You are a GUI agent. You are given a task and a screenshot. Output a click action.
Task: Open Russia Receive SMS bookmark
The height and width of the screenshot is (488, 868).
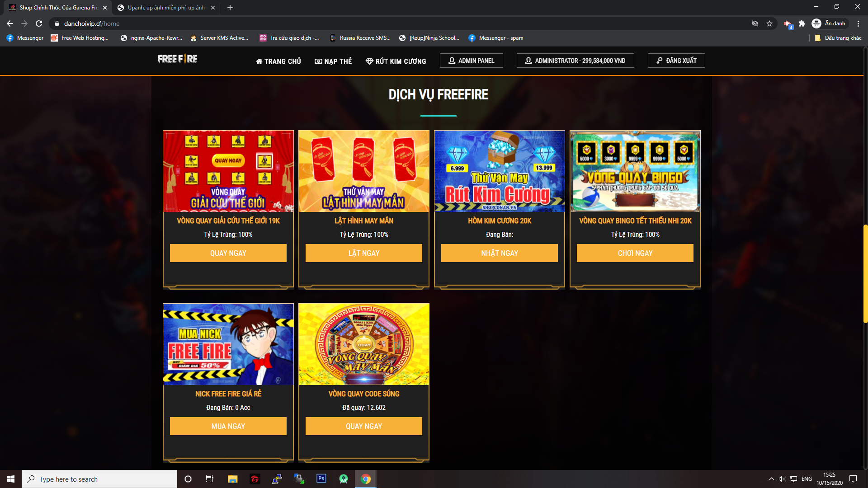[360, 38]
